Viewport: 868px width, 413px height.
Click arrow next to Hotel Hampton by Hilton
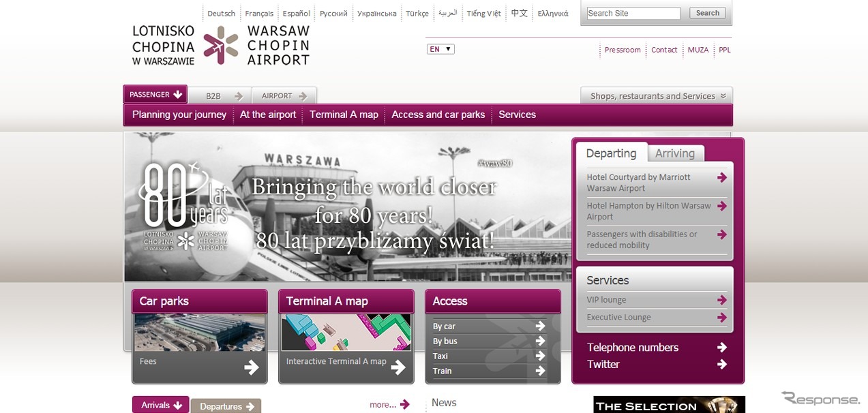click(x=722, y=206)
